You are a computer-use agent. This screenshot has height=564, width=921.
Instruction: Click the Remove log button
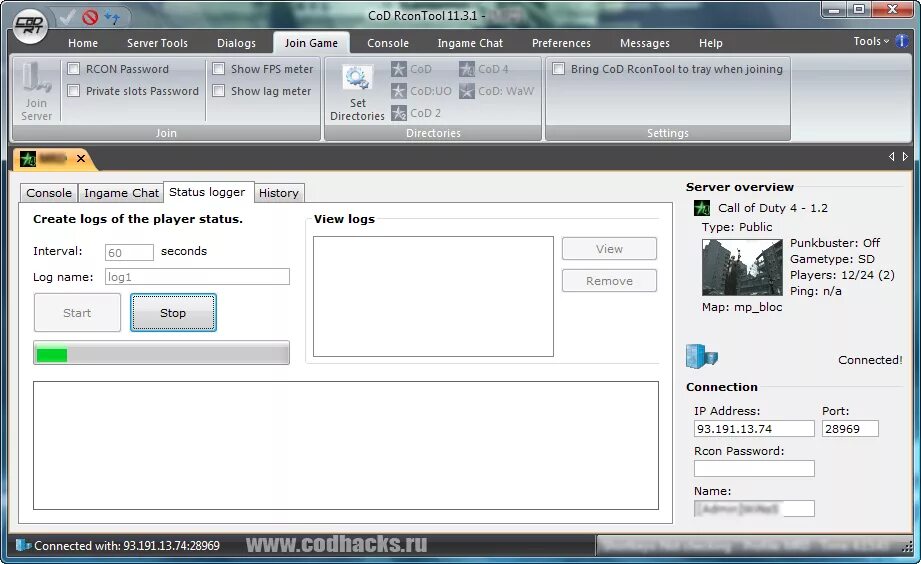pos(609,281)
